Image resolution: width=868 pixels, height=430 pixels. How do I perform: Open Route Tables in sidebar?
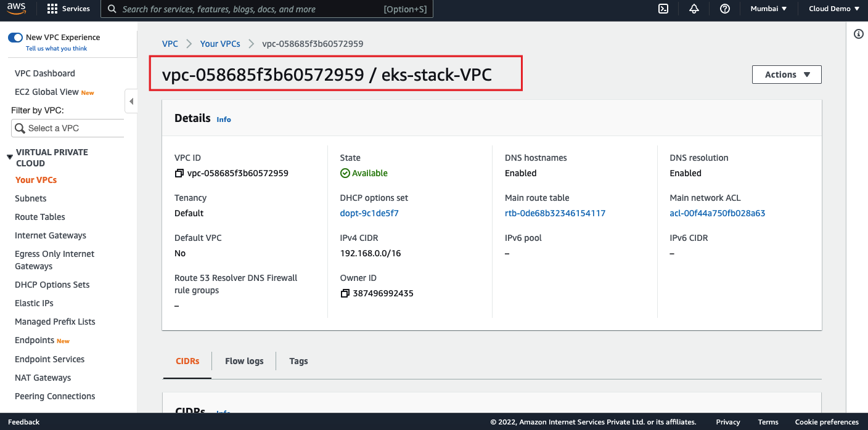[40, 217]
